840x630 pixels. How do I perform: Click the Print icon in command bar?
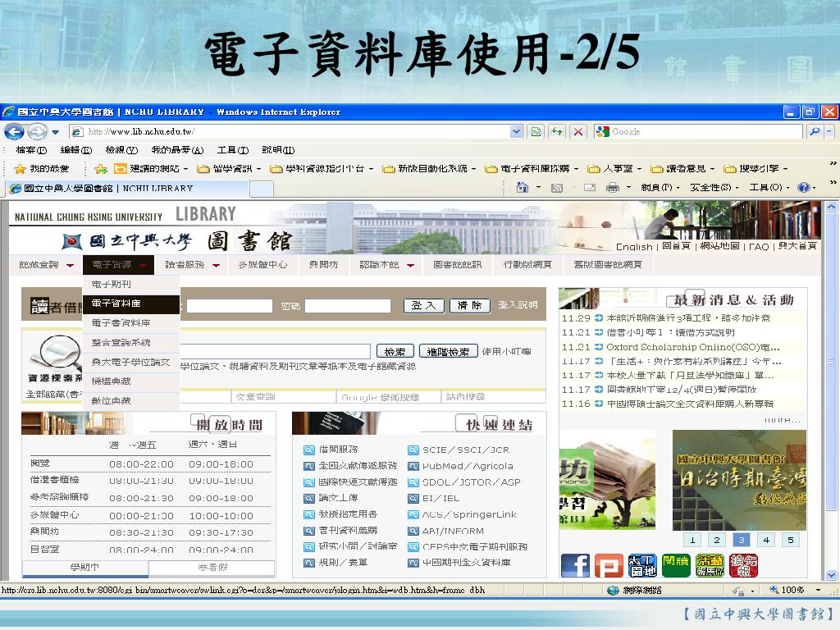point(612,188)
